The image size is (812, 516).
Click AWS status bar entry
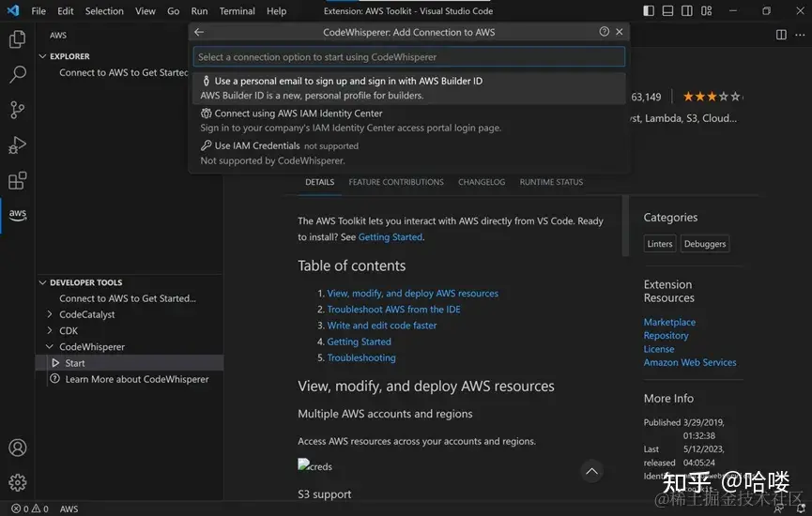(69, 509)
